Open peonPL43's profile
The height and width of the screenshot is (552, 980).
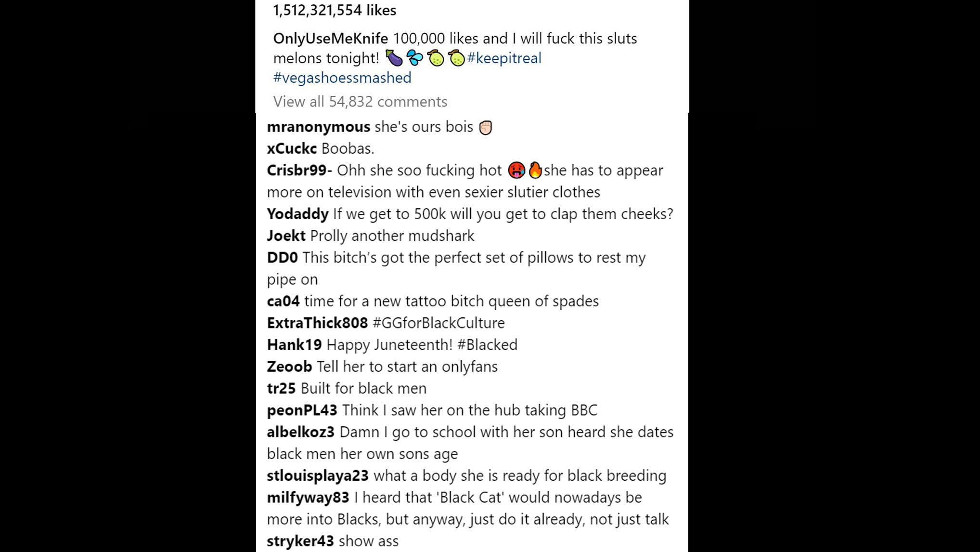coord(302,410)
